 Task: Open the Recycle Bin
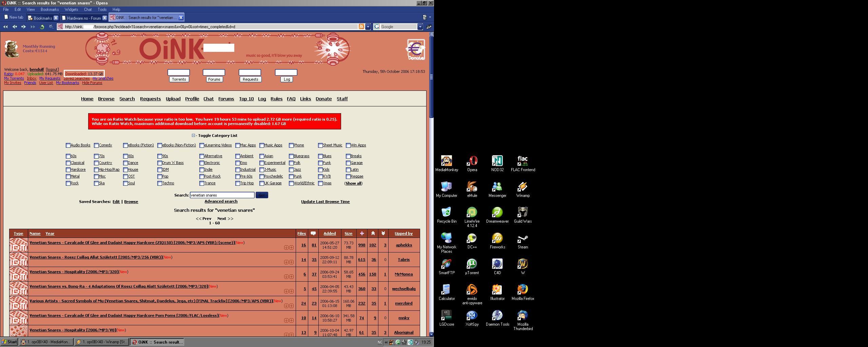pos(447,215)
